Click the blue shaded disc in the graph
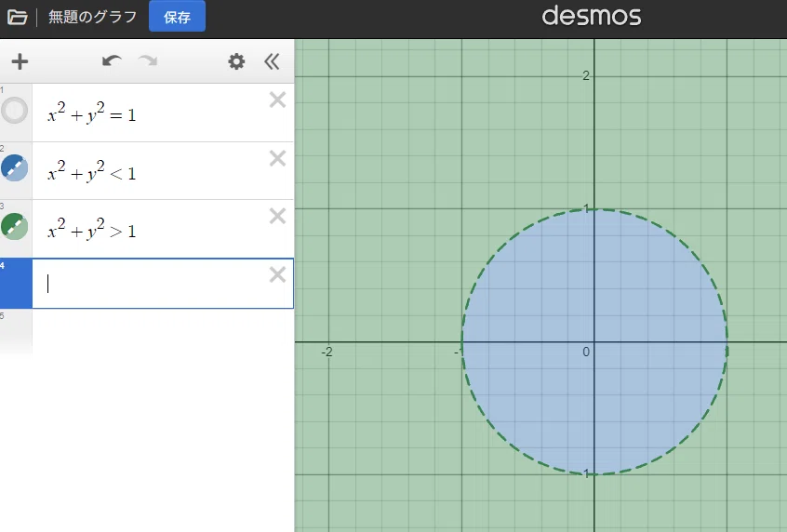Viewport: 787px width, 532px height. (594, 341)
